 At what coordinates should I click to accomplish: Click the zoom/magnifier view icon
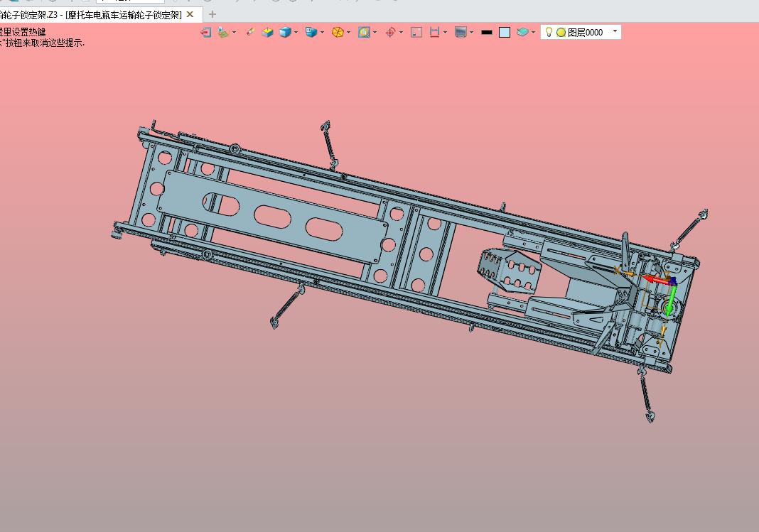(364, 33)
